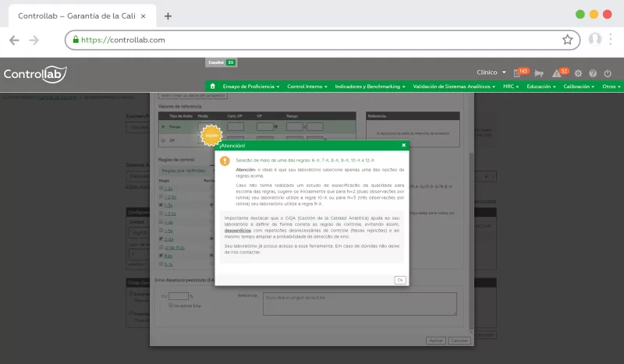Close the ¡Atención! dialog with X
Image resolution: width=624 pixels, height=364 pixels.
pos(403,145)
